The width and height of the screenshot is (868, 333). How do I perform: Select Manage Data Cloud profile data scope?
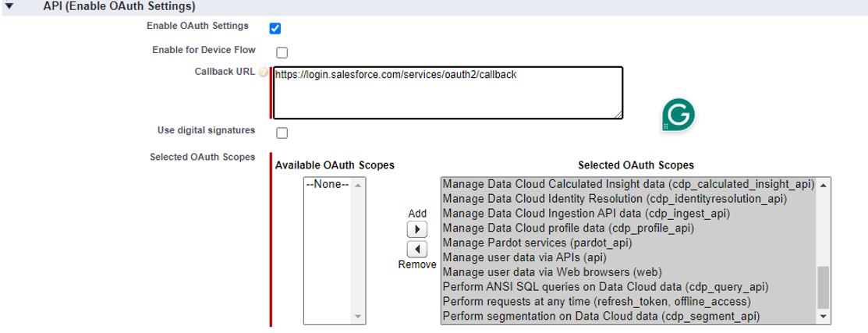[629, 228]
